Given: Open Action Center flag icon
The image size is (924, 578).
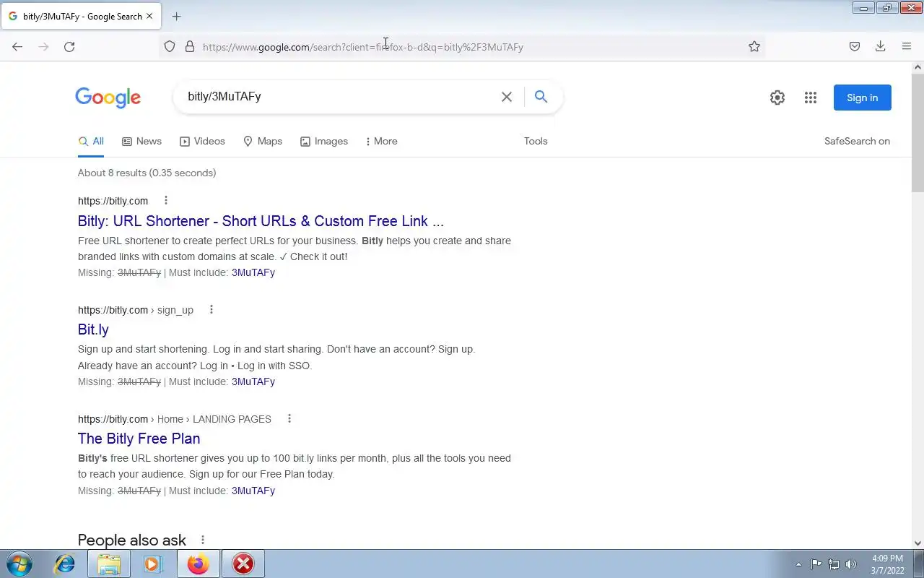Looking at the screenshot, I should tap(816, 564).
